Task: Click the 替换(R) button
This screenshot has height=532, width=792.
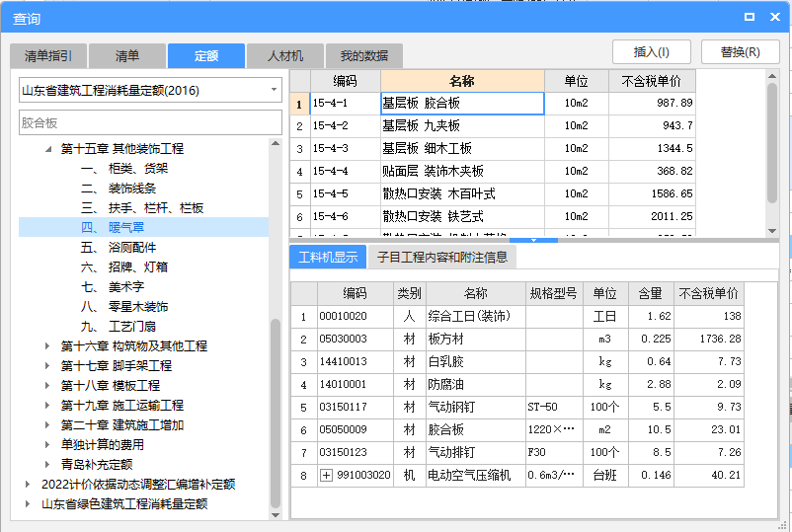Action: [740, 52]
